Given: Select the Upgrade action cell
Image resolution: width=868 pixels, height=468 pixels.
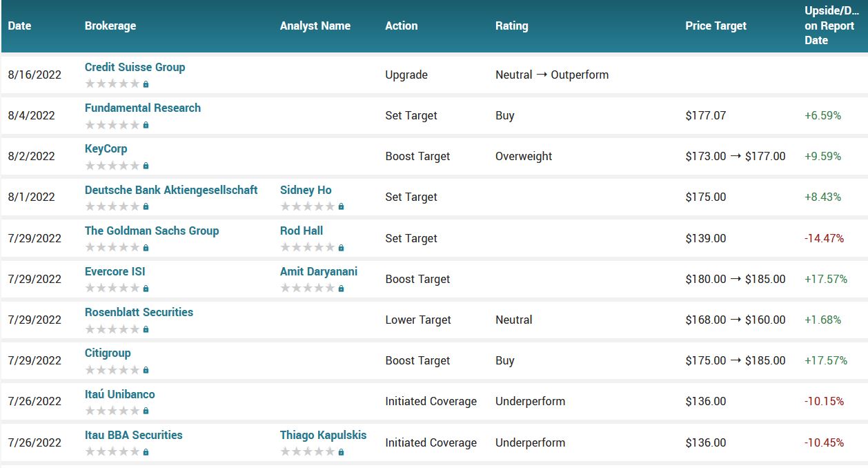Looking at the screenshot, I should click(406, 75).
